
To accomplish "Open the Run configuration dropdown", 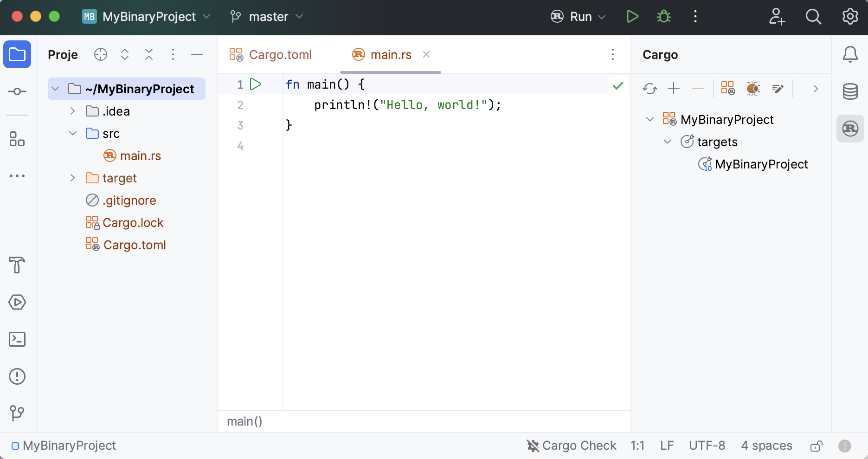I will (578, 17).
